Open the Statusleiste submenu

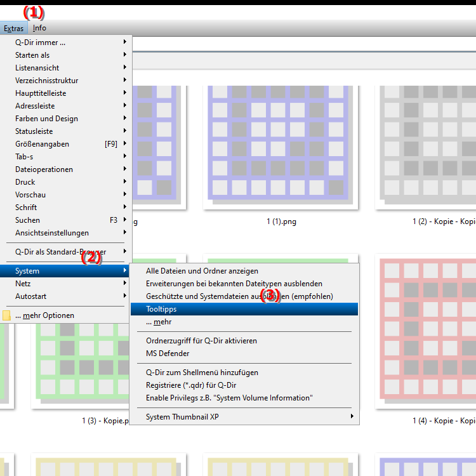click(66, 131)
